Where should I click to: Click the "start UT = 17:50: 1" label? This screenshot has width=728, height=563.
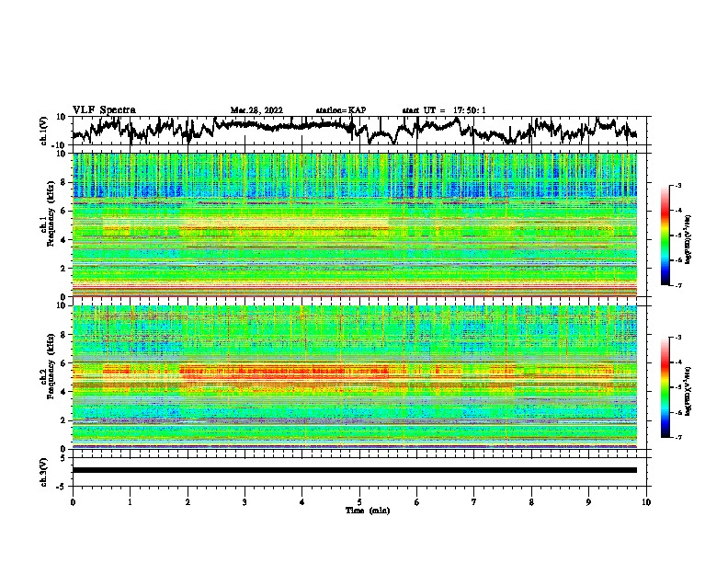click(x=444, y=110)
